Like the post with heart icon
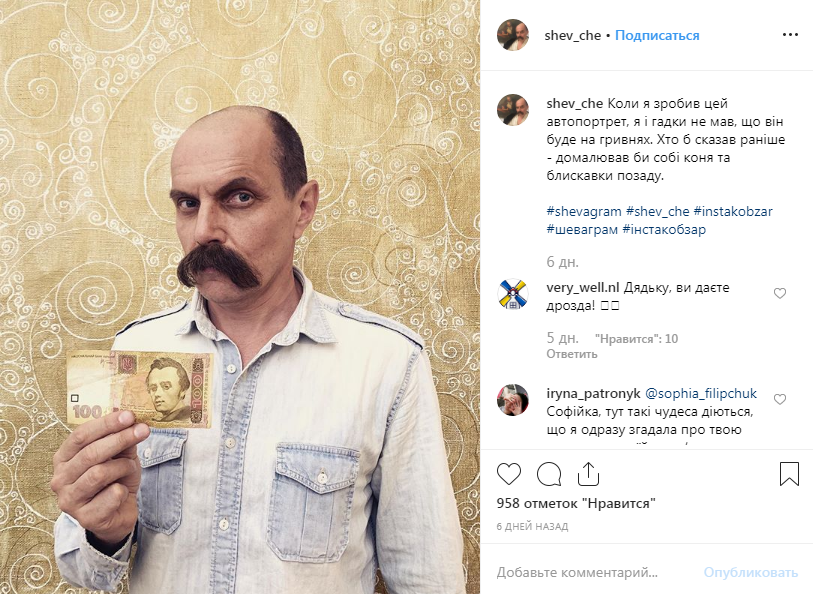The width and height of the screenshot is (813, 594). pos(509,474)
